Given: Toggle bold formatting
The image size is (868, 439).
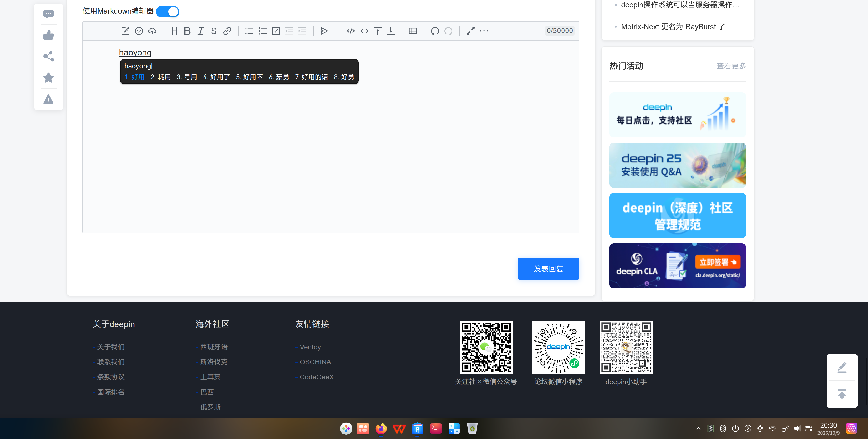Looking at the screenshot, I should pos(187,31).
